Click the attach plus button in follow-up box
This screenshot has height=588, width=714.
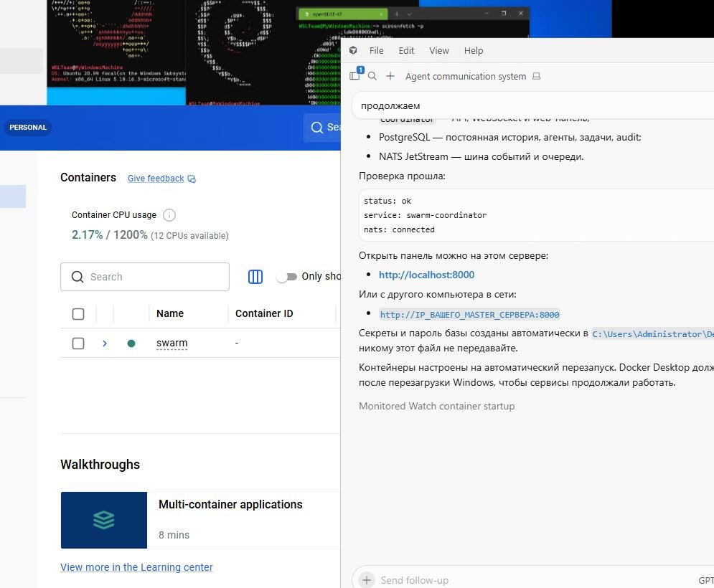tap(366, 580)
